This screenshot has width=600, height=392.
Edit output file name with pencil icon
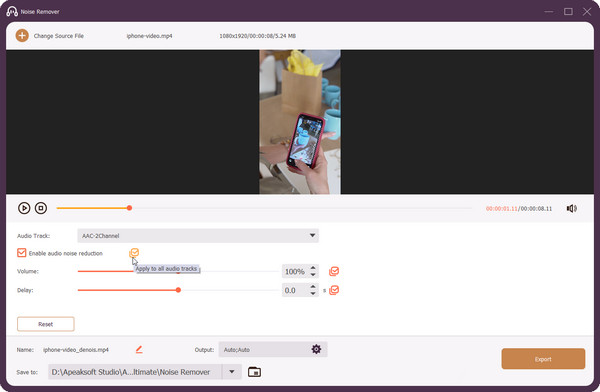(x=139, y=349)
